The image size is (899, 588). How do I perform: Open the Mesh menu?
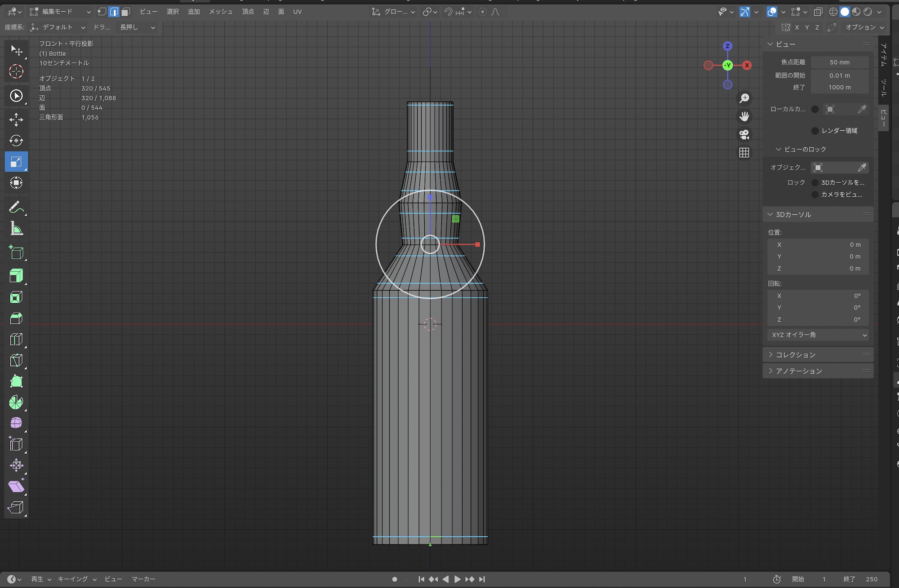tap(221, 12)
